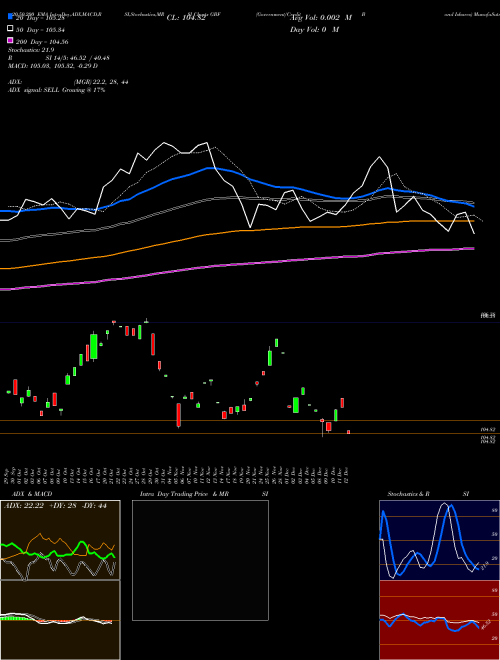
Task: Click the 'CL: 104.82' closing price label
Action: pos(186,18)
